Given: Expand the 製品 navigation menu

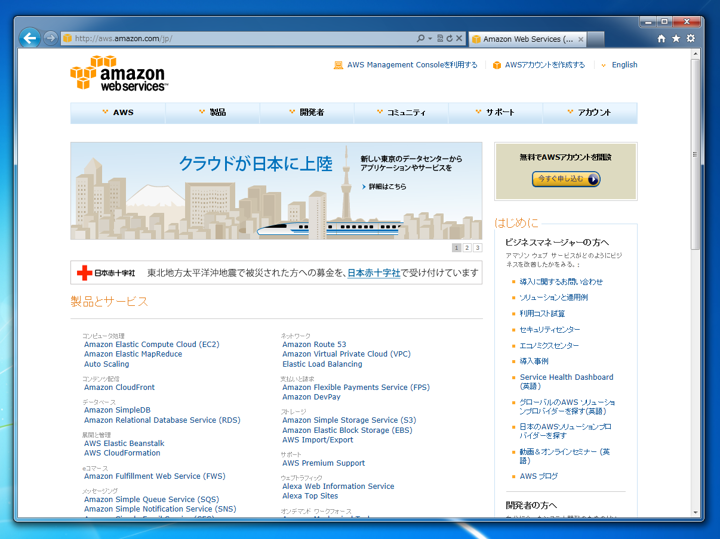Looking at the screenshot, I should [x=213, y=112].
